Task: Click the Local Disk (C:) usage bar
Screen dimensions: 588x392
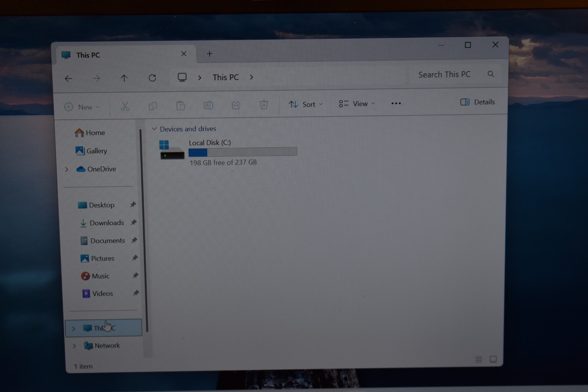Action: click(243, 152)
